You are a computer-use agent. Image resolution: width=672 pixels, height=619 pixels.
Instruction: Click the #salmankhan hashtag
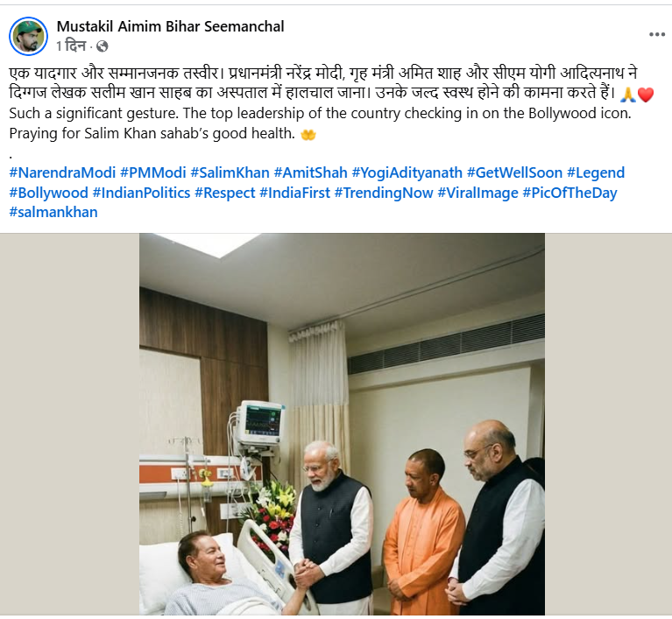pyautogui.click(x=53, y=212)
